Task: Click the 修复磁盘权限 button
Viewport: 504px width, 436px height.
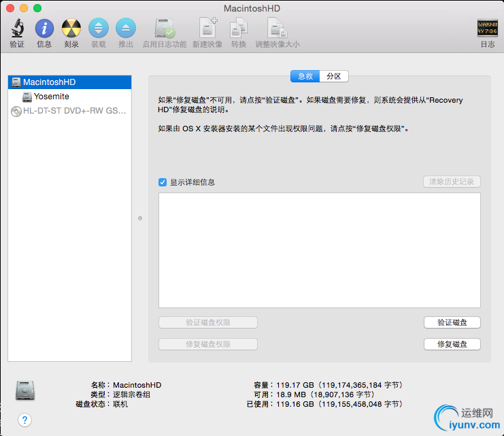Action: (x=208, y=344)
